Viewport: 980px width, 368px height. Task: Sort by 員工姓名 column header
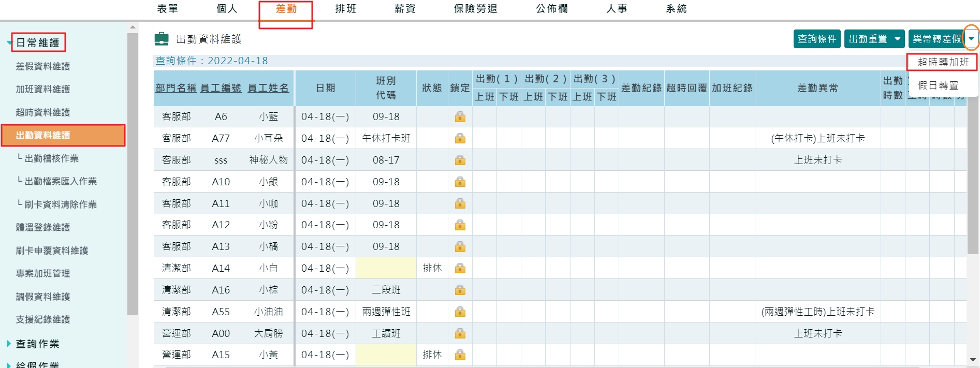(268, 88)
